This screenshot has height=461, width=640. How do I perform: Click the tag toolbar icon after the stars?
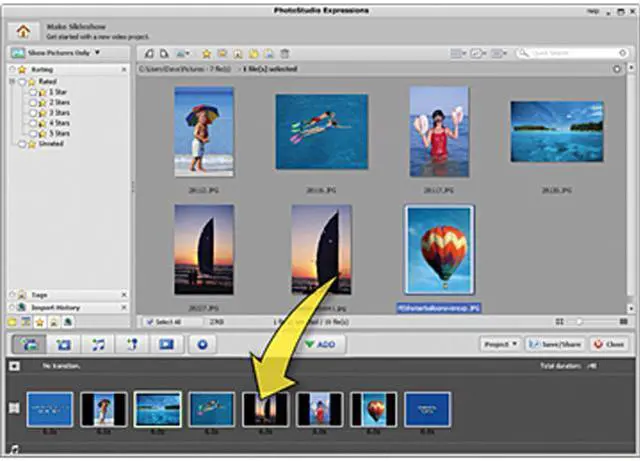tap(238, 53)
